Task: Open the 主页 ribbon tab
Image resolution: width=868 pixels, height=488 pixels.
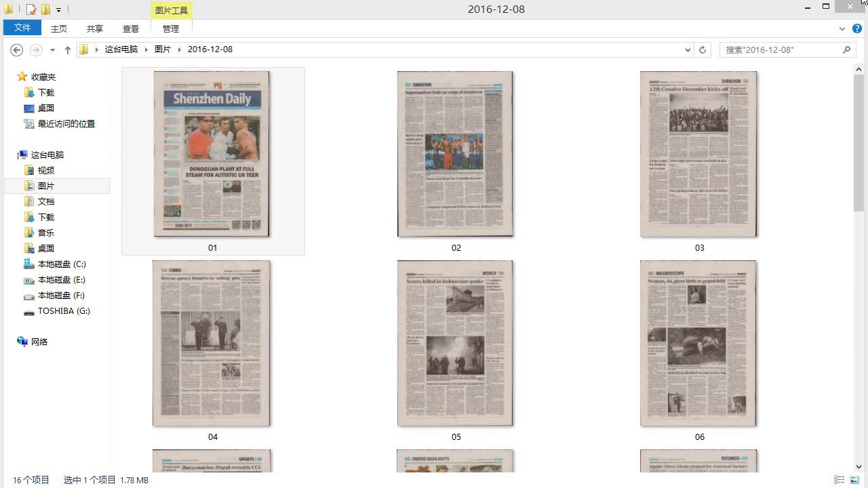Action: [x=59, y=28]
